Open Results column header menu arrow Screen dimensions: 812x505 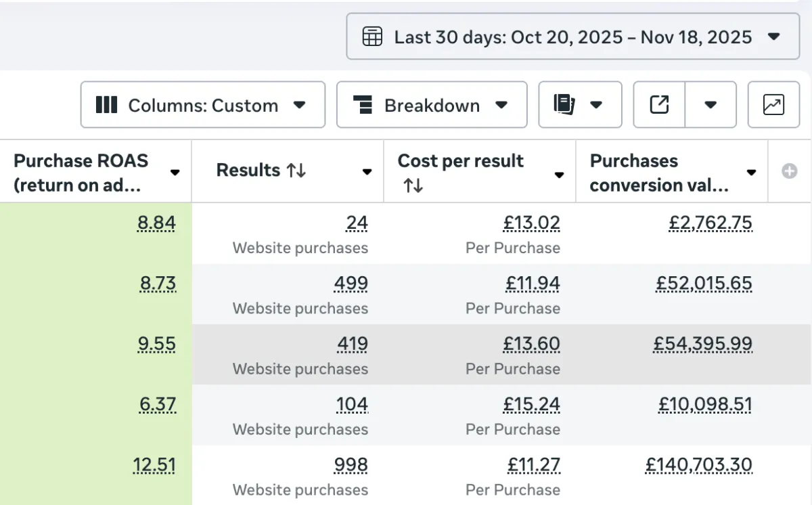click(x=367, y=172)
